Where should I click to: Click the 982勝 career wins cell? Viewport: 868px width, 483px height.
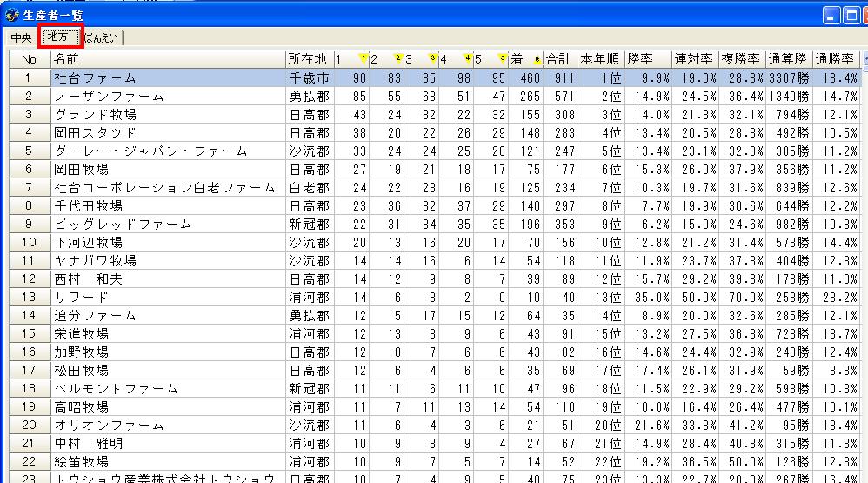click(789, 225)
